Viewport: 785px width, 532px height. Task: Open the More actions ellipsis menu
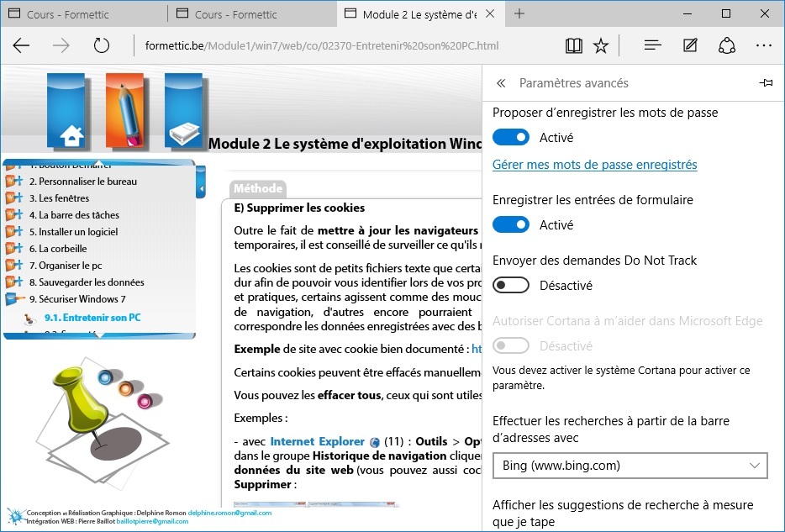tap(764, 45)
